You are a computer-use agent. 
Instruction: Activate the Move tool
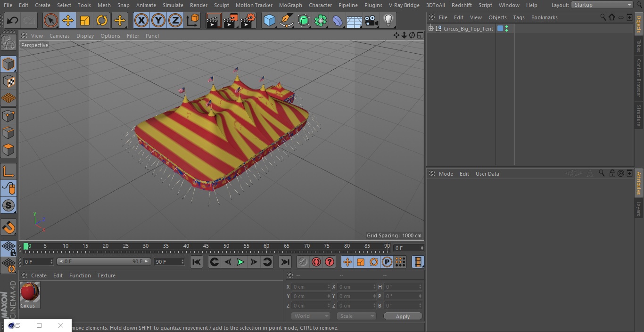tap(68, 21)
